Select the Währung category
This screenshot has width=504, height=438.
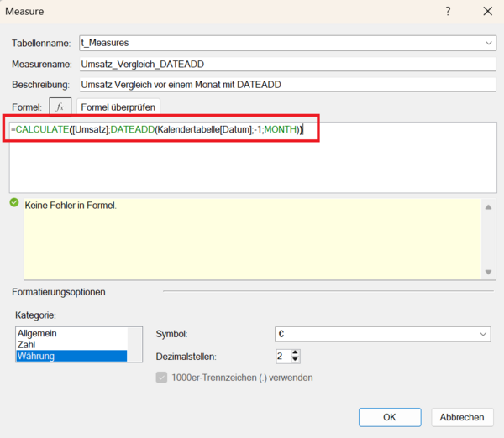[38, 356]
